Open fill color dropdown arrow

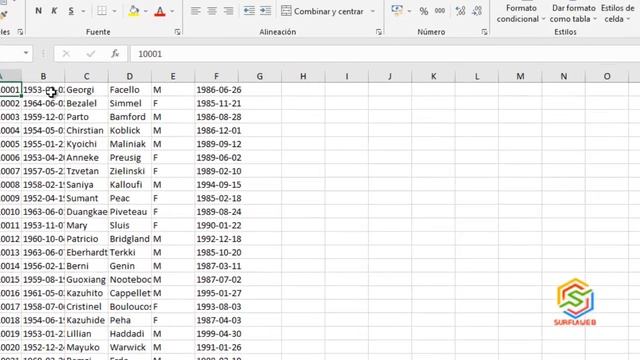click(x=146, y=11)
